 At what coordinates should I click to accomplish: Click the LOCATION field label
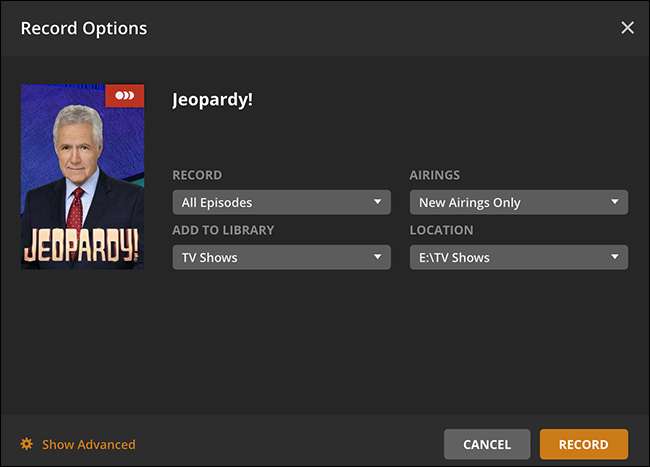(x=441, y=230)
